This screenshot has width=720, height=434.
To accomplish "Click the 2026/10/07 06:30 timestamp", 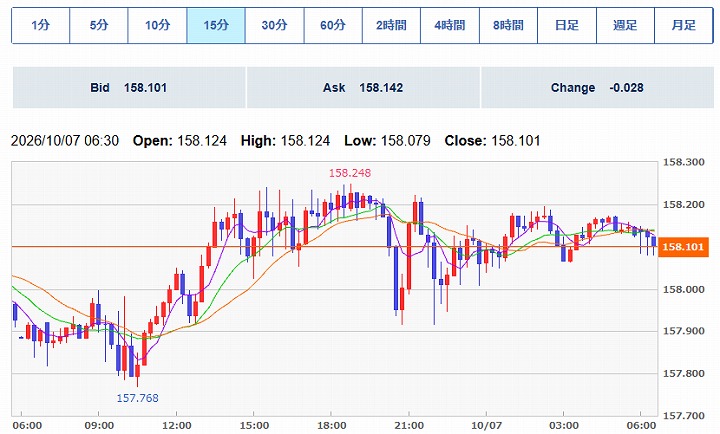I will (x=65, y=141).
